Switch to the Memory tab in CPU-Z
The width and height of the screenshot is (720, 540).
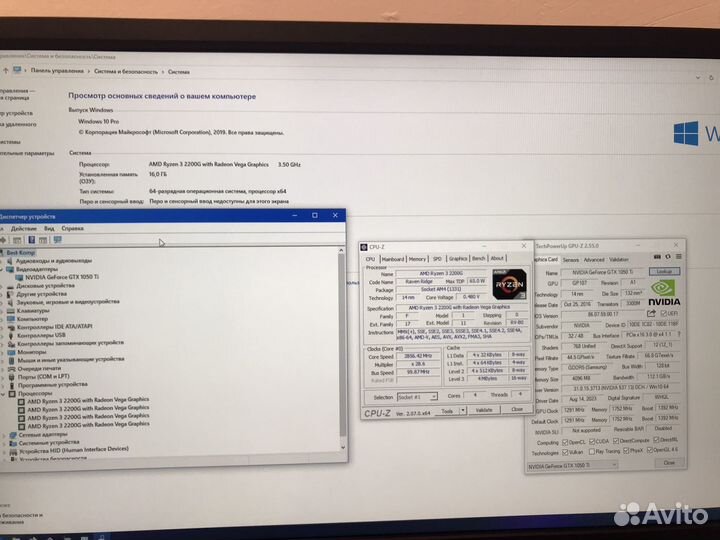[417, 259]
